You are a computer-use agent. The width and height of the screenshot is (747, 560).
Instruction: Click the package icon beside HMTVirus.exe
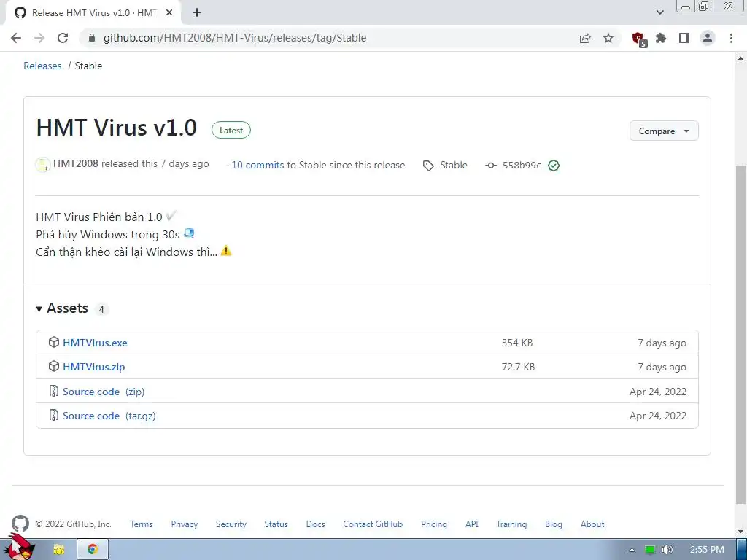coord(54,342)
